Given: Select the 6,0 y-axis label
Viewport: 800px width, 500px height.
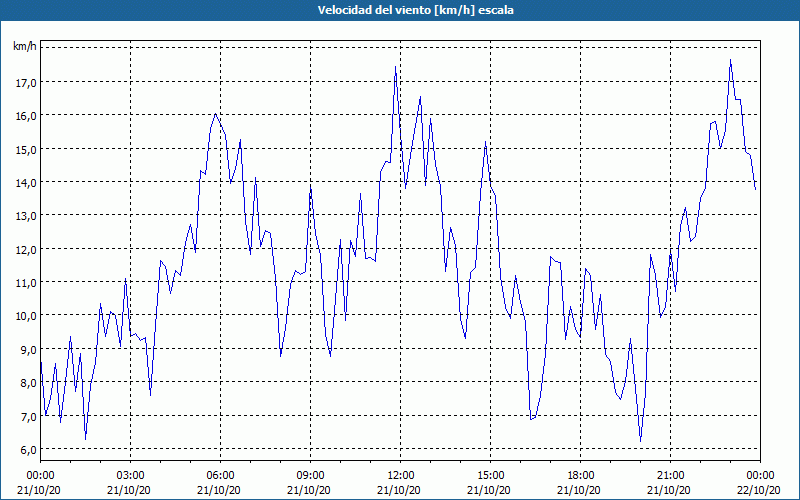Looking at the screenshot, I should [x=28, y=449].
